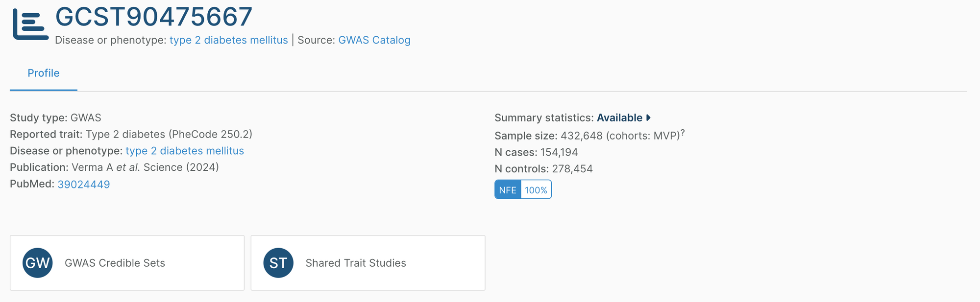
Task: Open PubMed link 39024449
Action: (x=84, y=185)
